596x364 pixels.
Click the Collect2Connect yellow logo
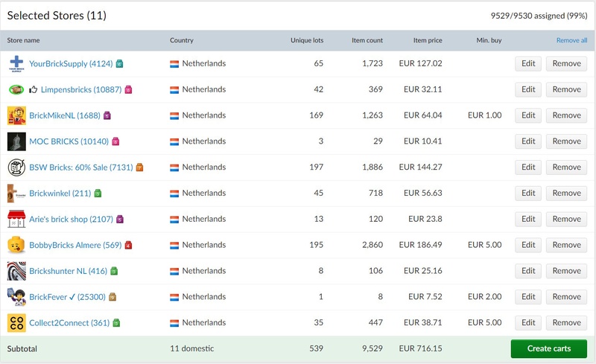tap(16, 322)
